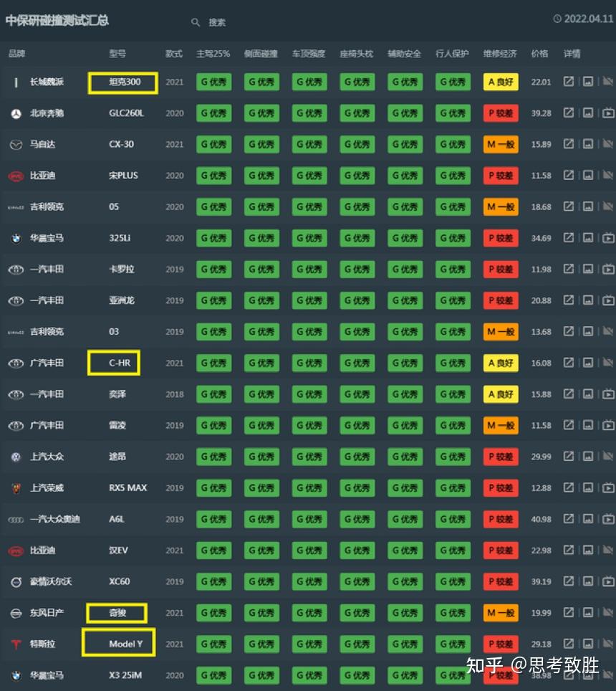
Task: Click the 品牌 column header
Action: [x=16, y=54]
